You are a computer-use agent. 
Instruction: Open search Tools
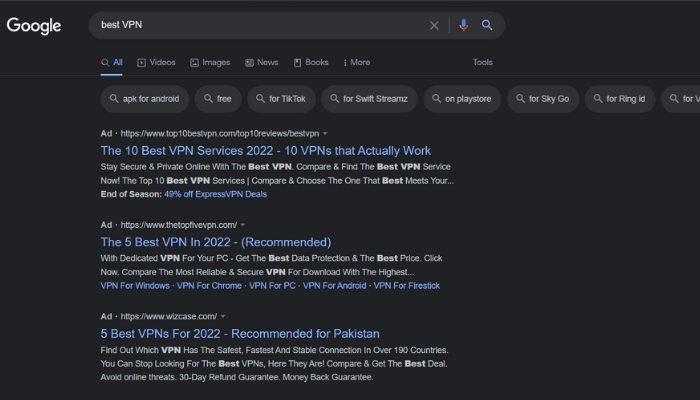point(483,62)
